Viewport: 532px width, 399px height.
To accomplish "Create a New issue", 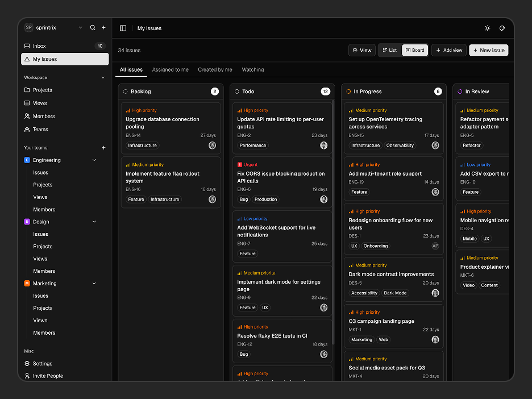I will pyautogui.click(x=489, y=50).
